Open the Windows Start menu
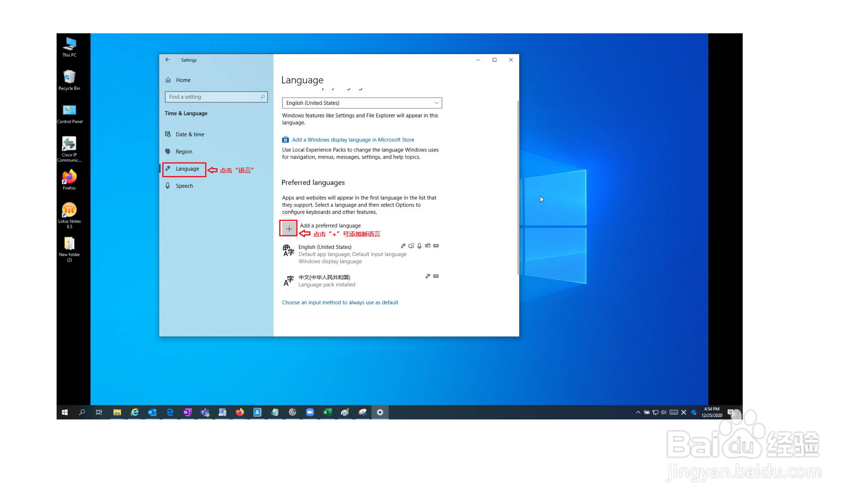This screenshot has height=501, width=868. pyautogui.click(x=64, y=412)
